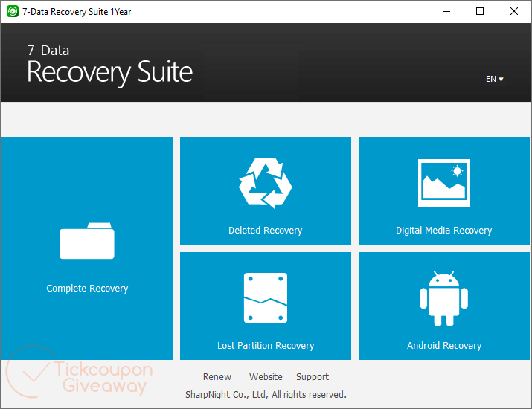Viewport: 532px width, 409px height.
Task: Click the green 7-Data app icon in title bar
Action: [x=13, y=12]
